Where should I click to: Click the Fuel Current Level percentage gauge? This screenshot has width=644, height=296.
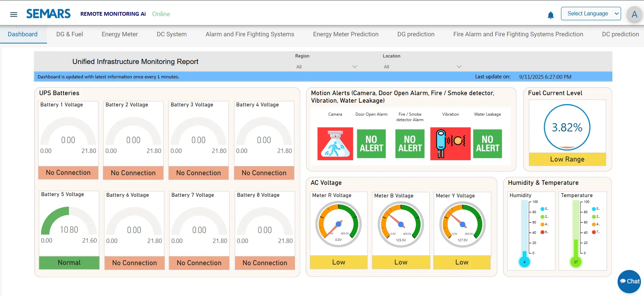tap(567, 127)
